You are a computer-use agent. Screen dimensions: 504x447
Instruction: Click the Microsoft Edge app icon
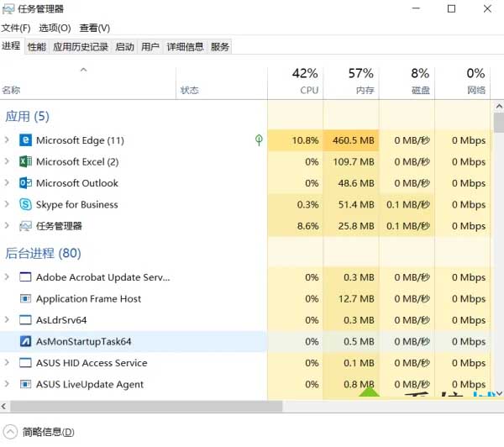pyautogui.click(x=25, y=140)
